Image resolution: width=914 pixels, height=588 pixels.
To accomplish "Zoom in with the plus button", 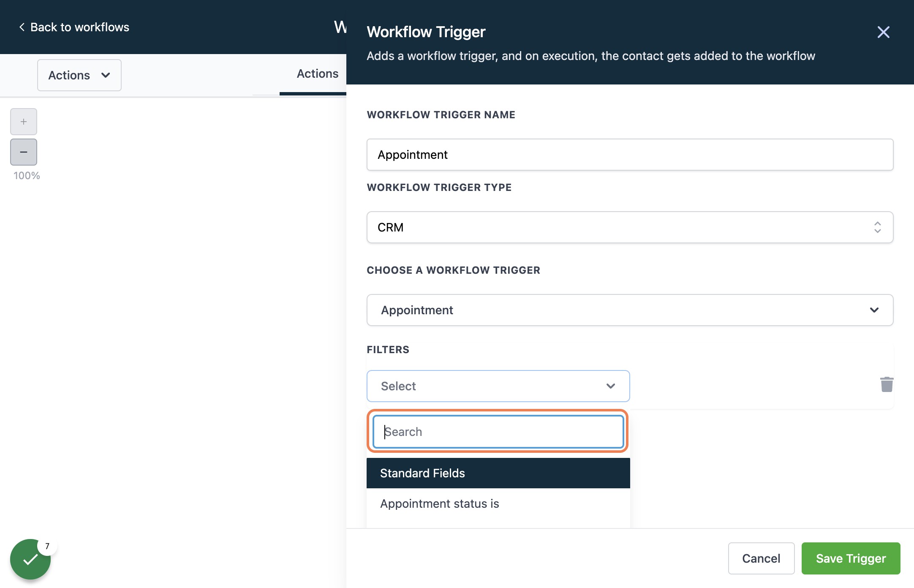I will 24,122.
